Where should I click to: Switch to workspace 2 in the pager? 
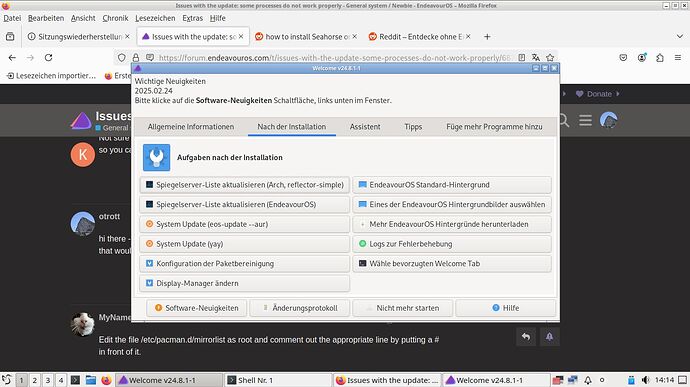34,380
